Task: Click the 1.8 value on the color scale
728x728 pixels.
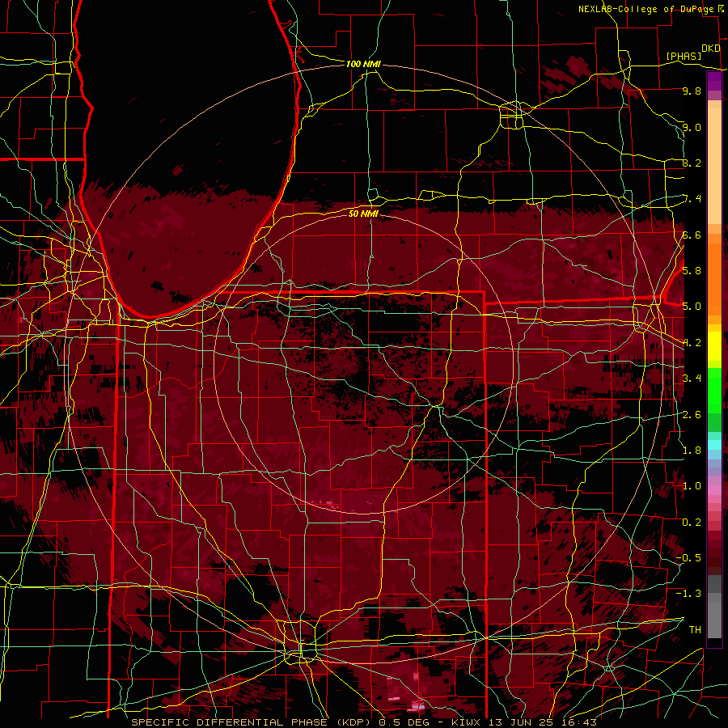Action: [692, 451]
